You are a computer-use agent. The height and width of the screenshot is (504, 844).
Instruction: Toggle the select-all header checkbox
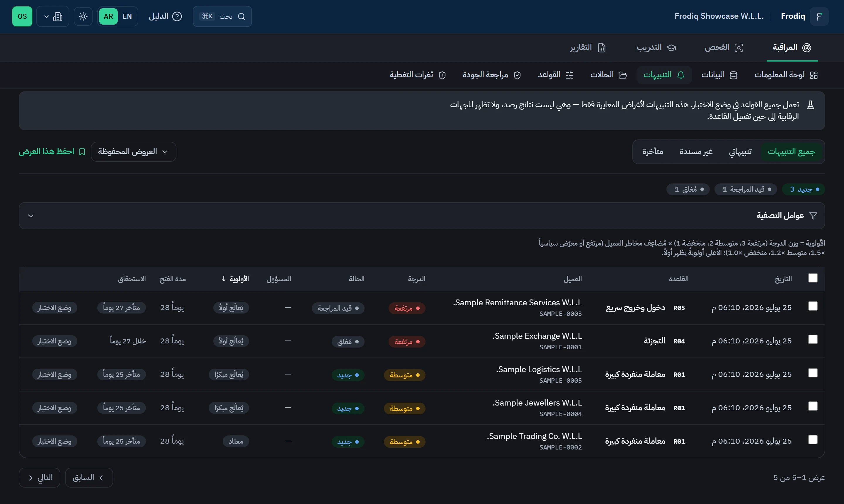[813, 278]
